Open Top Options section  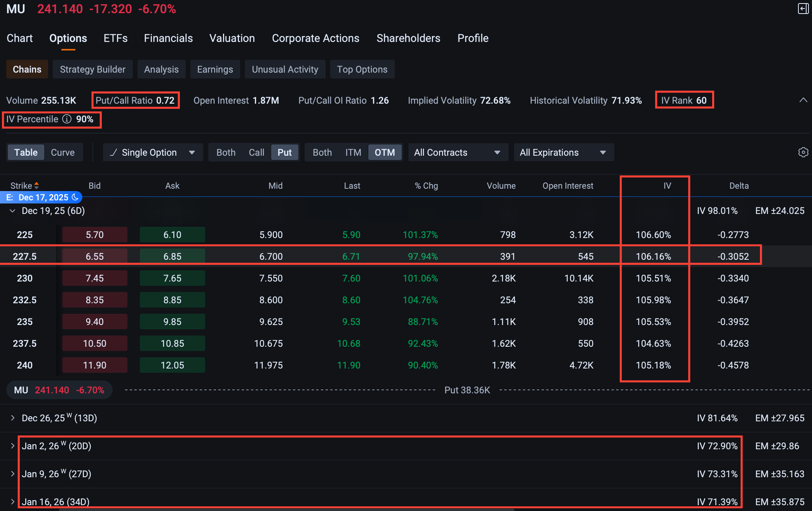click(362, 70)
